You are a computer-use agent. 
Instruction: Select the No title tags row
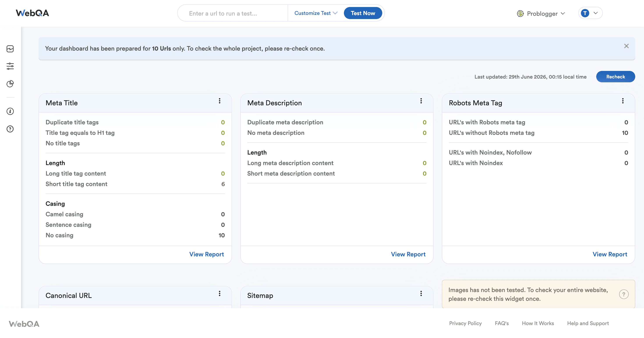point(135,143)
